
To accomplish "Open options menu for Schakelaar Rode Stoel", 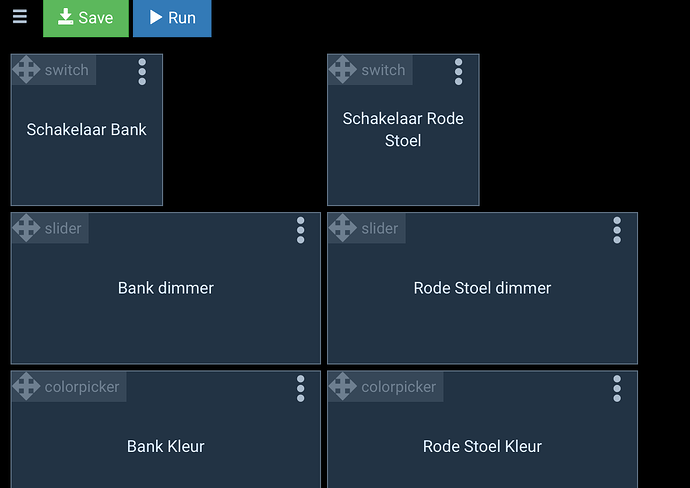I will pos(458,71).
